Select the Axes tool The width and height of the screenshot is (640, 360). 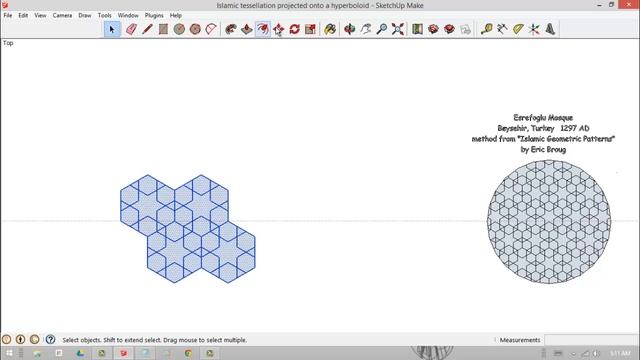(x=534, y=29)
